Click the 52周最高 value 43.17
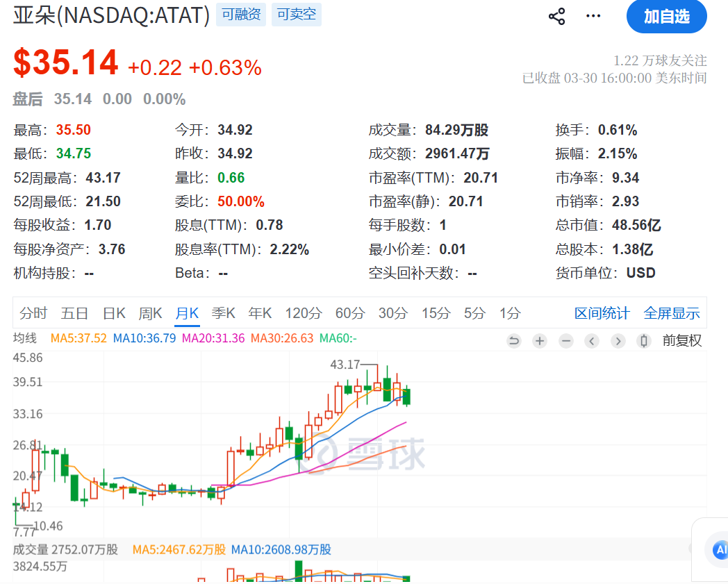 click(103, 178)
